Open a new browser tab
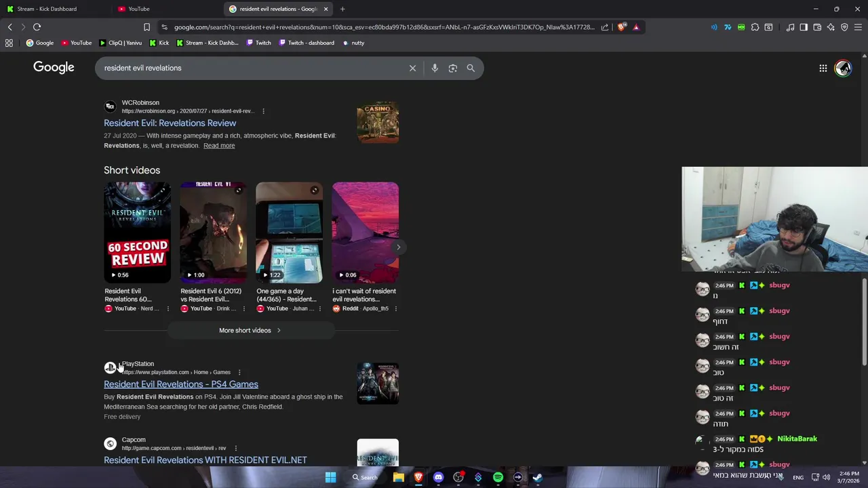Screen dimensions: 868x488 pos(342,9)
